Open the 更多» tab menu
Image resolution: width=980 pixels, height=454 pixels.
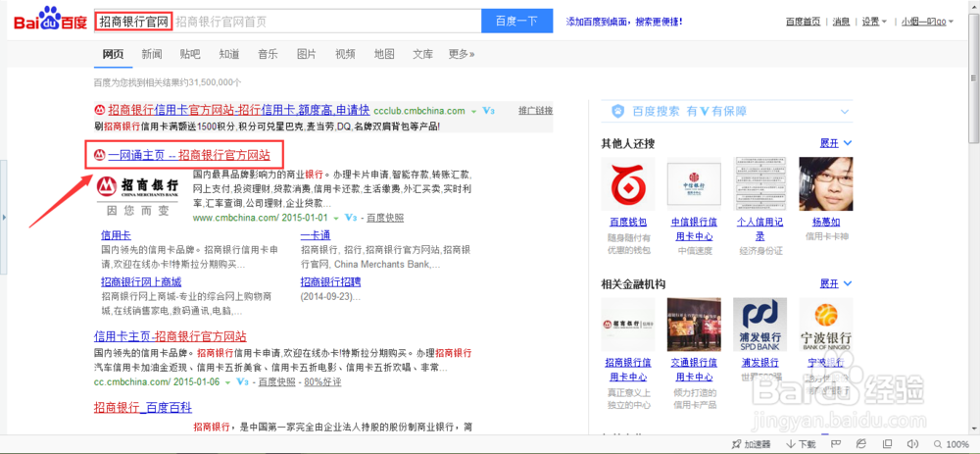462,54
